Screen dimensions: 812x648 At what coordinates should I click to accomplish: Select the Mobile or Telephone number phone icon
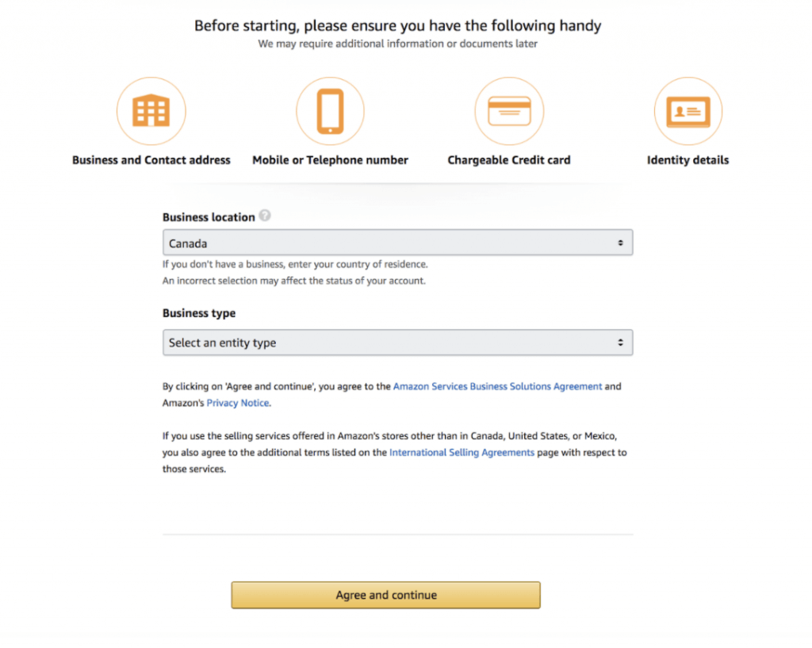(330, 110)
